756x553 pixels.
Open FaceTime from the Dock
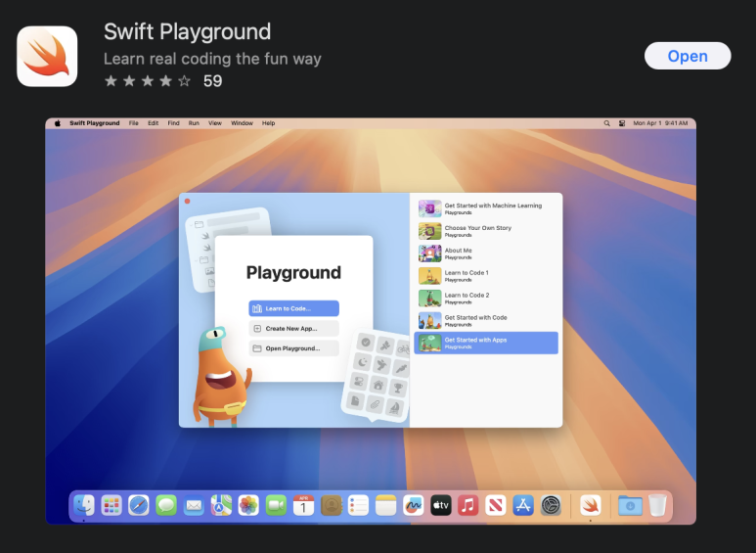tap(276, 505)
